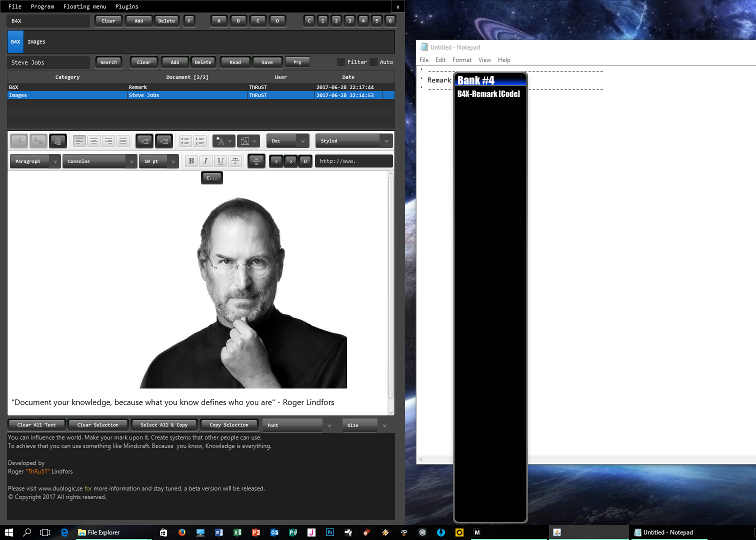
Task: Insert a numbered list
Action: pyautogui.click(x=200, y=141)
